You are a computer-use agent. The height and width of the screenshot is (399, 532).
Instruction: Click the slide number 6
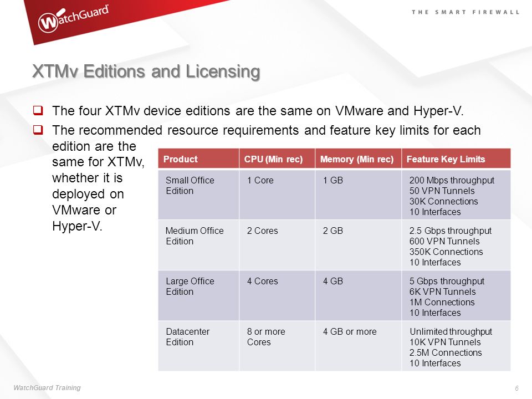(516, 388)
